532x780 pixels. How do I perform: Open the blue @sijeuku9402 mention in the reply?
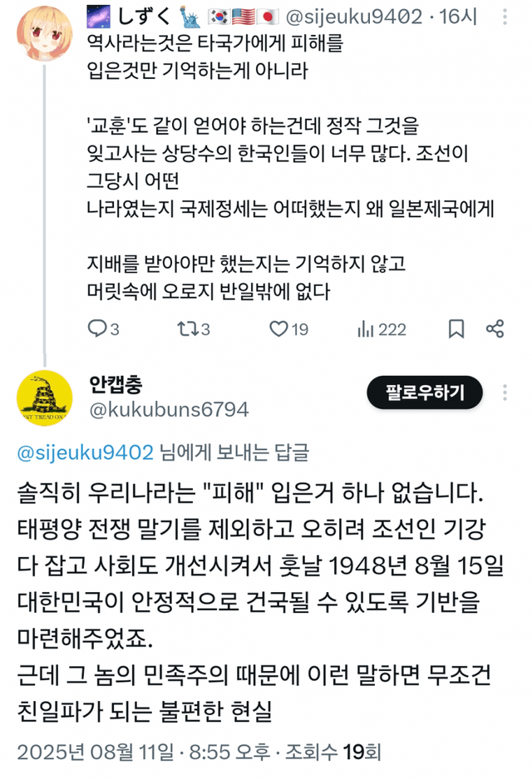click(85, 452)
